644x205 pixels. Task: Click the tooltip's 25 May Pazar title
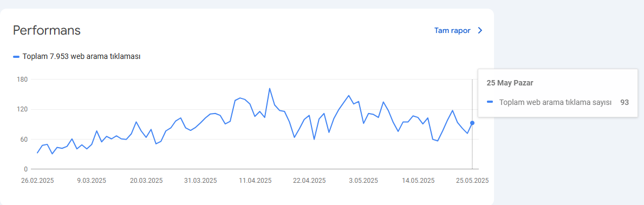coord(510,83)
